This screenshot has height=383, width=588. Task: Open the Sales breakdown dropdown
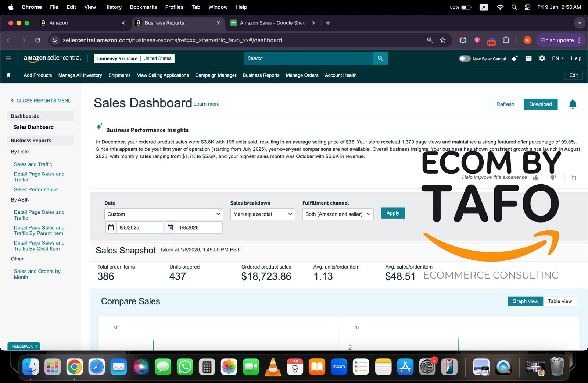262,214
